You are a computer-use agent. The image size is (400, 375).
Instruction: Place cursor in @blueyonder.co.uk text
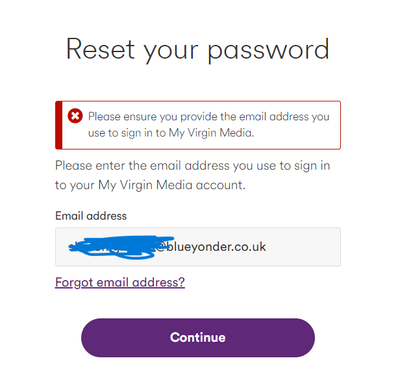pos(211,247)
